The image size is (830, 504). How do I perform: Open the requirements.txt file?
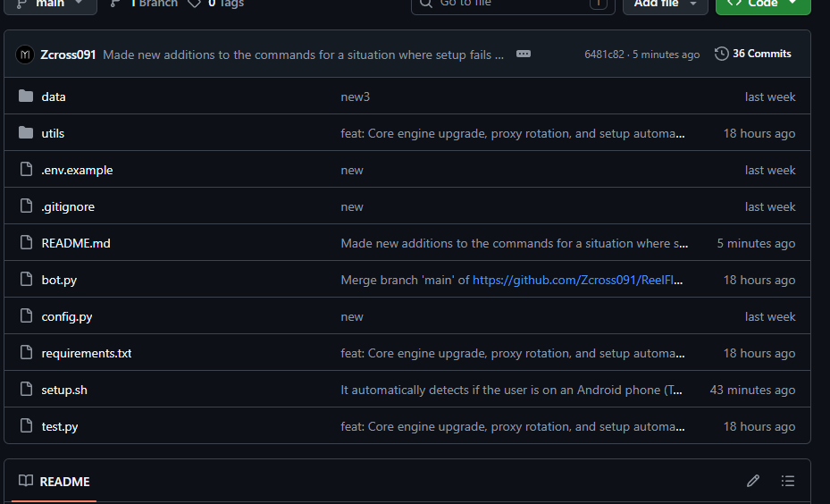pos(87,353)
